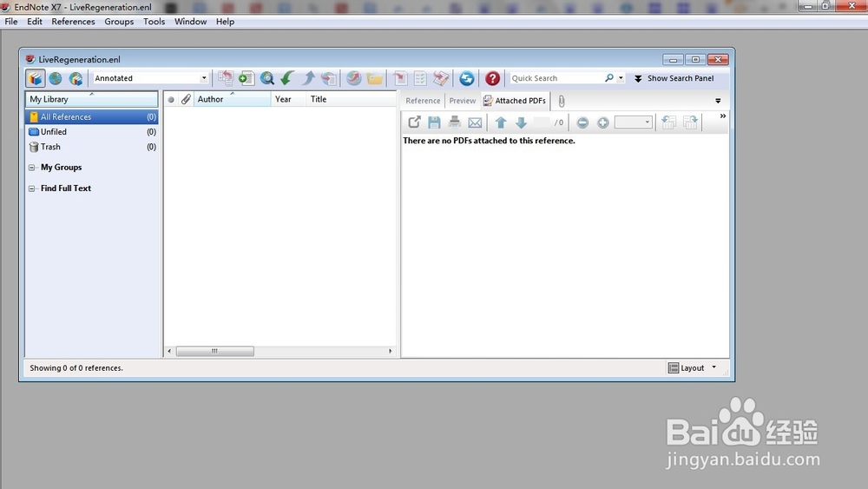This screenshot has height=489, width=868.
Task: Select the Attached PDFs tab
Action: point(515,100)
